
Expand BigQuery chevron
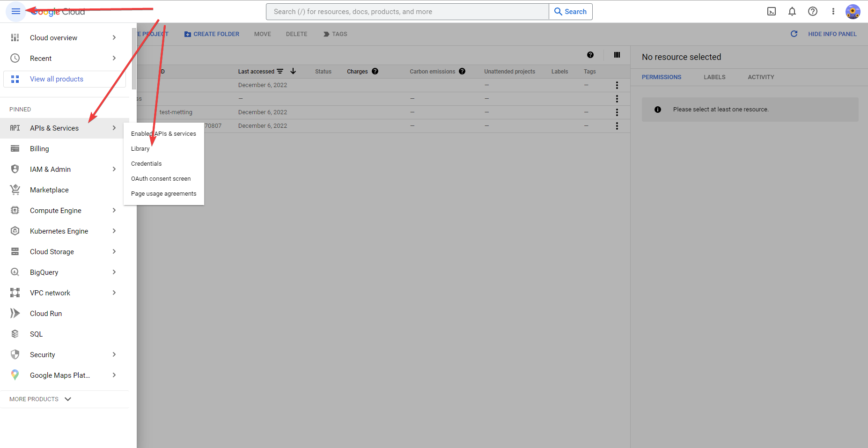coord(114,272)
